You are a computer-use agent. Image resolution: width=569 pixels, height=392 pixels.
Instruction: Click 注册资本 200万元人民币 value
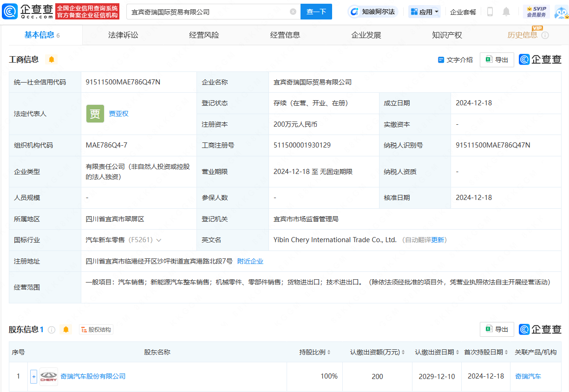pyautogui.click(x=295, y=124)
